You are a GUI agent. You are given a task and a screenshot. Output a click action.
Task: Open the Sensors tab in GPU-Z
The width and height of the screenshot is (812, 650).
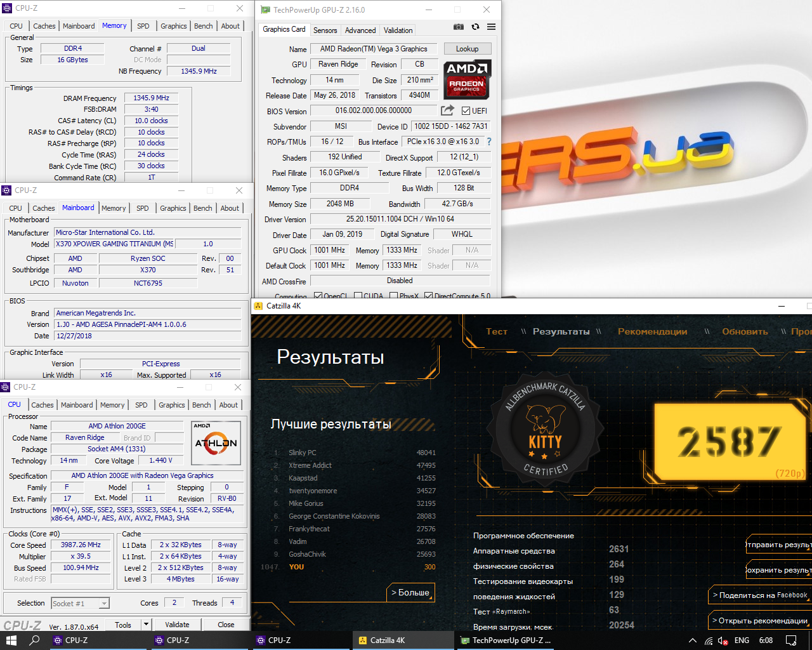[325, 30]
